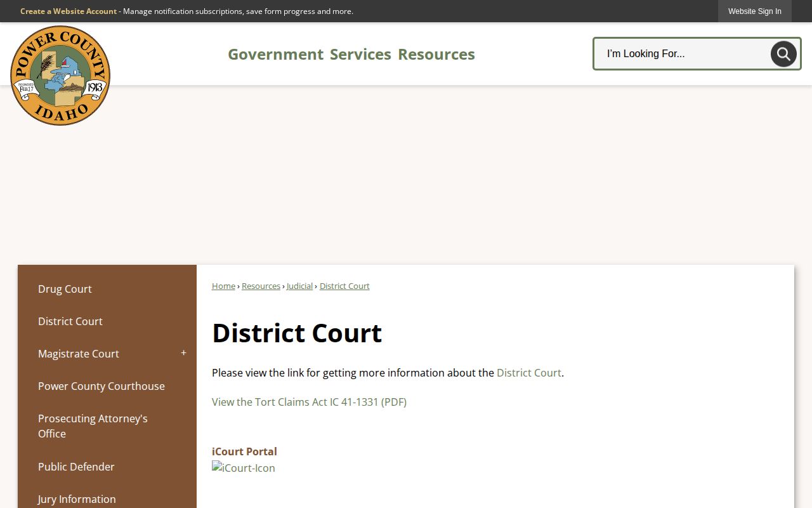Click Create a Website Account link
Viewport: 812px width, 508px height.
69,11
